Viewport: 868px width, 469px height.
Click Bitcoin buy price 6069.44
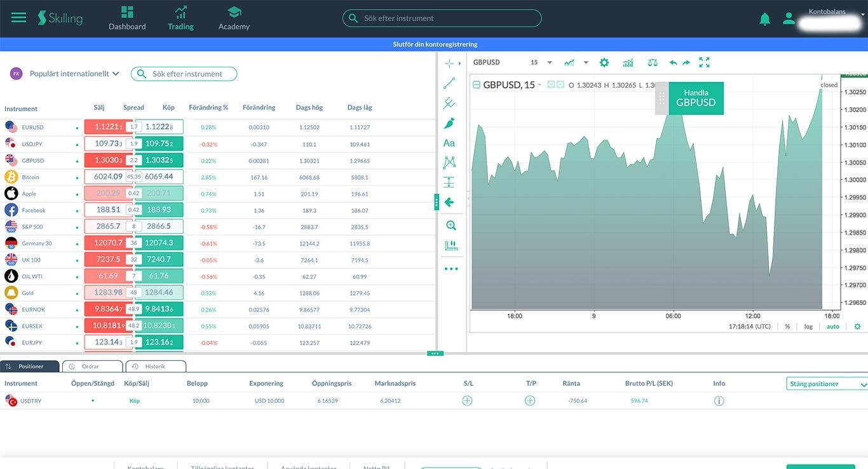[x=159, y=177]
